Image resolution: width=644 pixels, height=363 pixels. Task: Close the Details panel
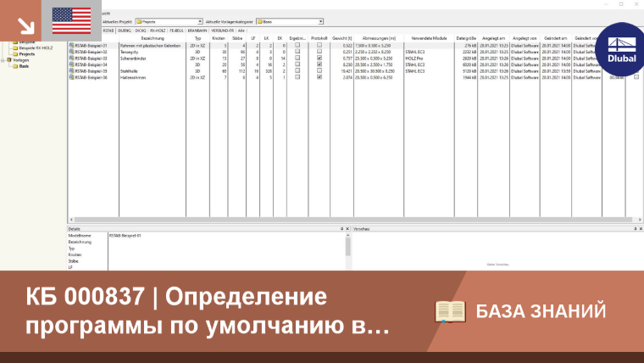point(347,228)
